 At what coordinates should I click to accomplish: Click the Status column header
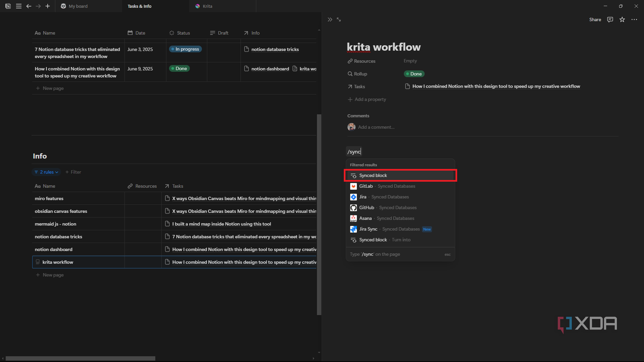click(179, 33)
